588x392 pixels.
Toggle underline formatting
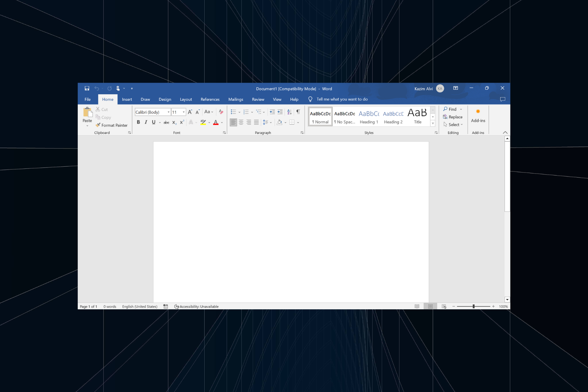tap(153, 122)
